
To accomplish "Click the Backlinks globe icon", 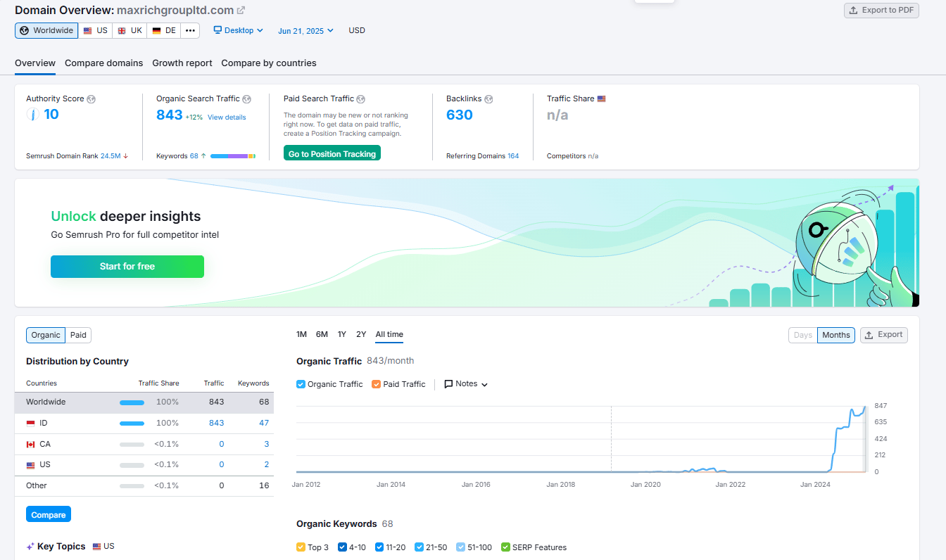I will [488, 99].
